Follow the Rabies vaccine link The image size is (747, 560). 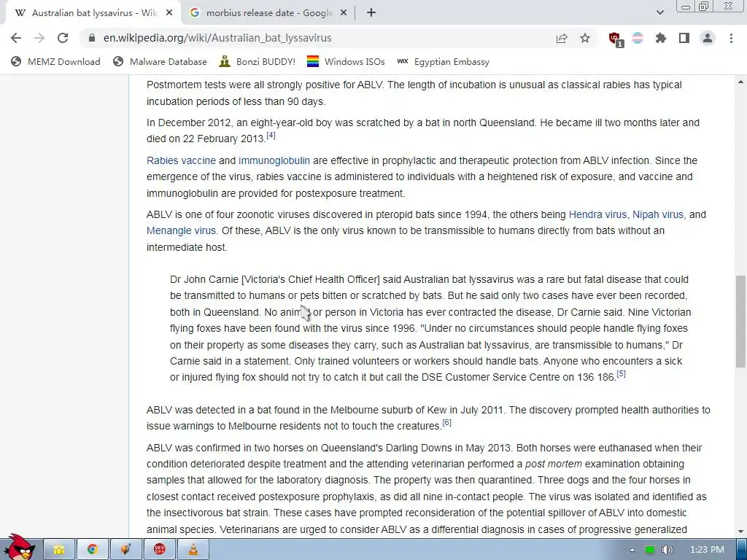(x=181, y=161)
